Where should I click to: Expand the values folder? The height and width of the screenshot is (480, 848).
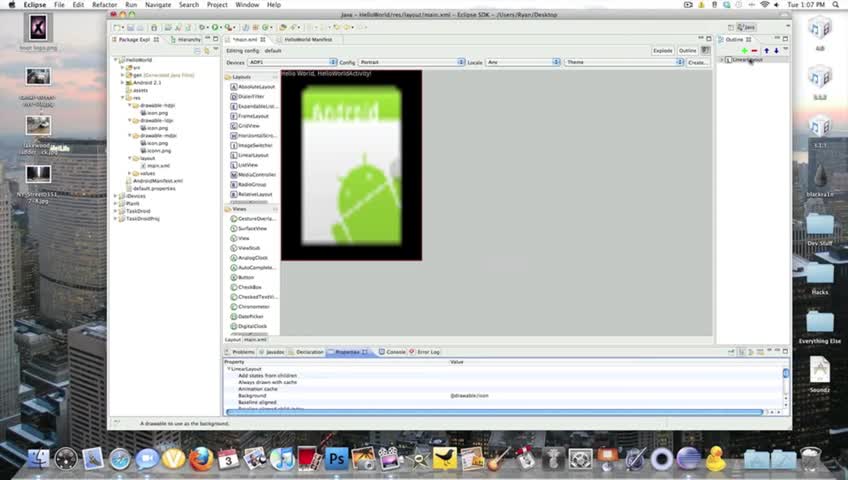coord(130,174)
